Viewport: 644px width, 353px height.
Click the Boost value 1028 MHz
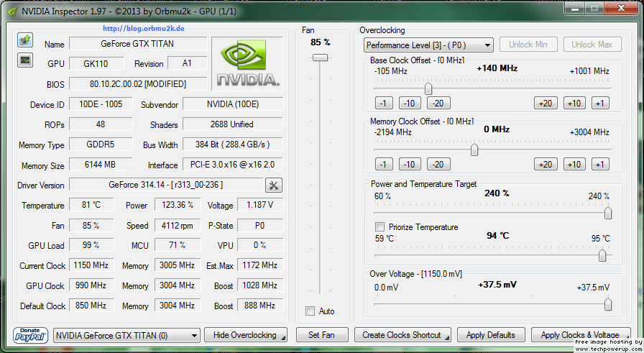[260, 285]
